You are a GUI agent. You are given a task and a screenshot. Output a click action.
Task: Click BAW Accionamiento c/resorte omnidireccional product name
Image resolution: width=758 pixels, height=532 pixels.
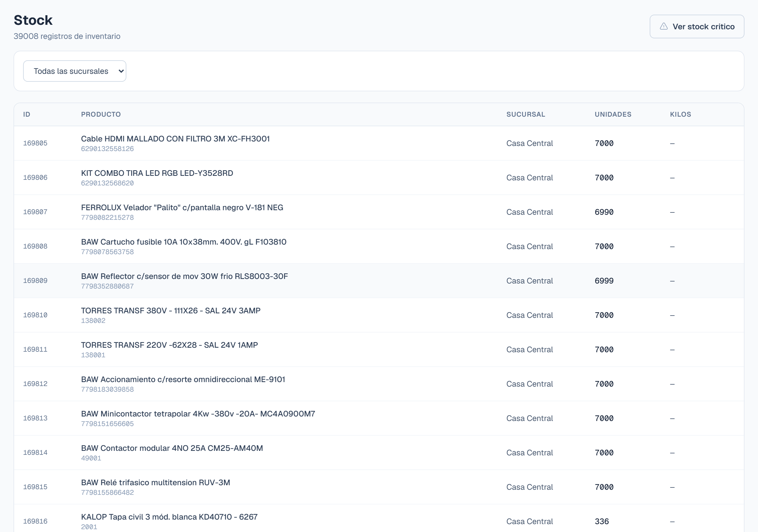(x=183, y=379)
